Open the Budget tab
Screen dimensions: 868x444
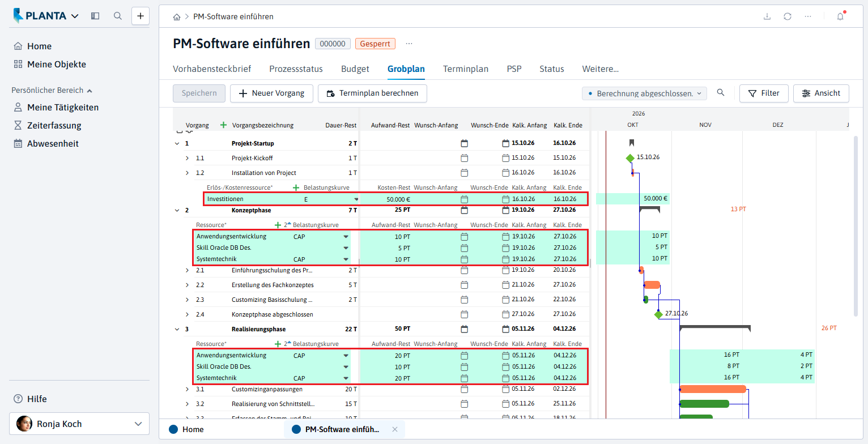coord(355,69)
